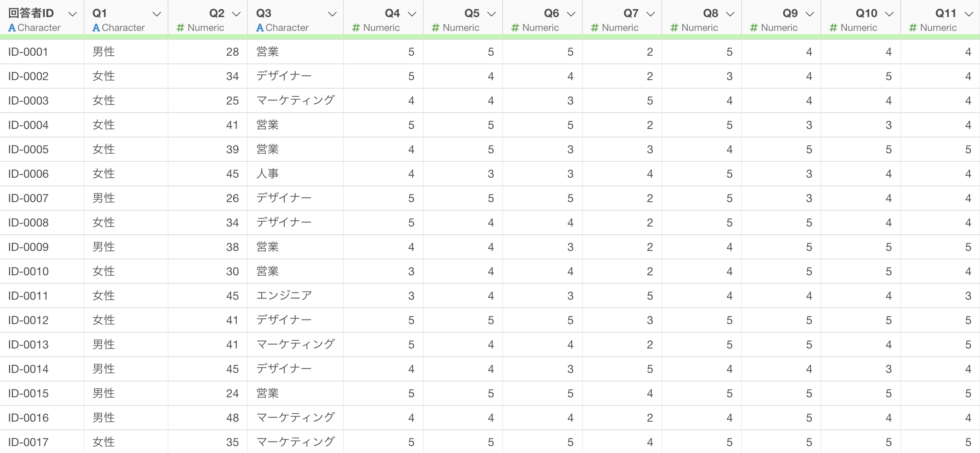Open the Q2 column dropdown chevron
Viewport: 980px width, 453px height.
click(236, 14)
